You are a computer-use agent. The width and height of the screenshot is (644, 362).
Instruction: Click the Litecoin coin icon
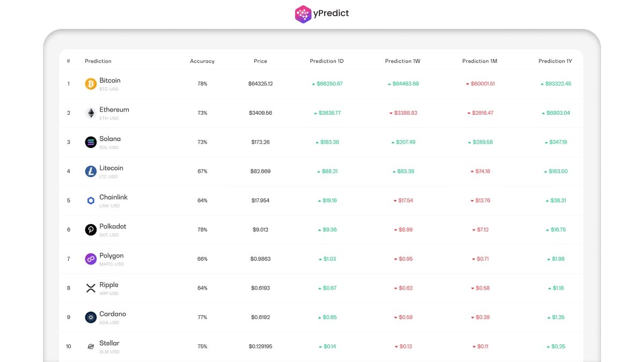point(90,171)
